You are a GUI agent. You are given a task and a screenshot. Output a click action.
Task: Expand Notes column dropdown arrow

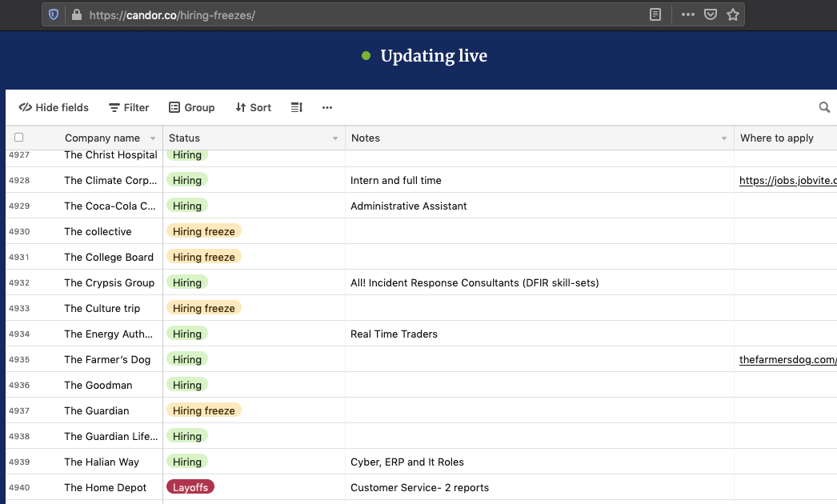coord(724,138)
